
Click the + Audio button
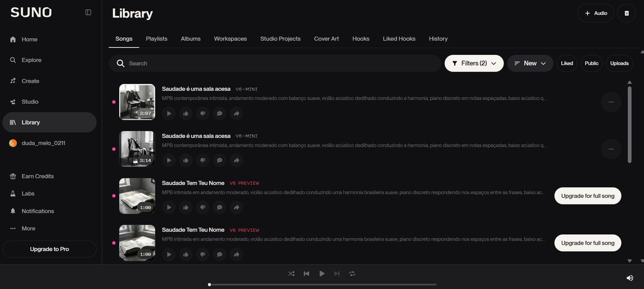(596, 13)
